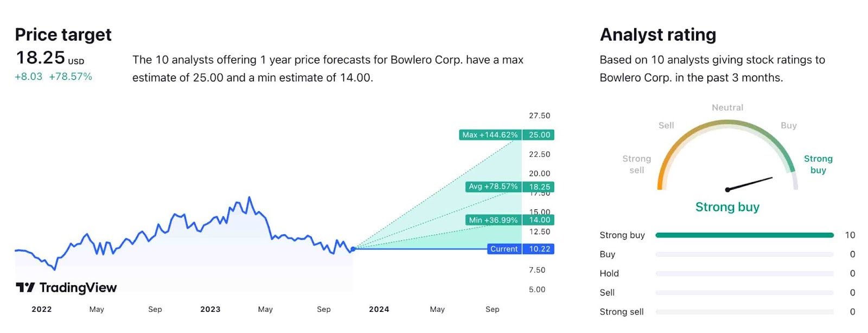Click the green Strong buy gauge result text

point(727,207)
